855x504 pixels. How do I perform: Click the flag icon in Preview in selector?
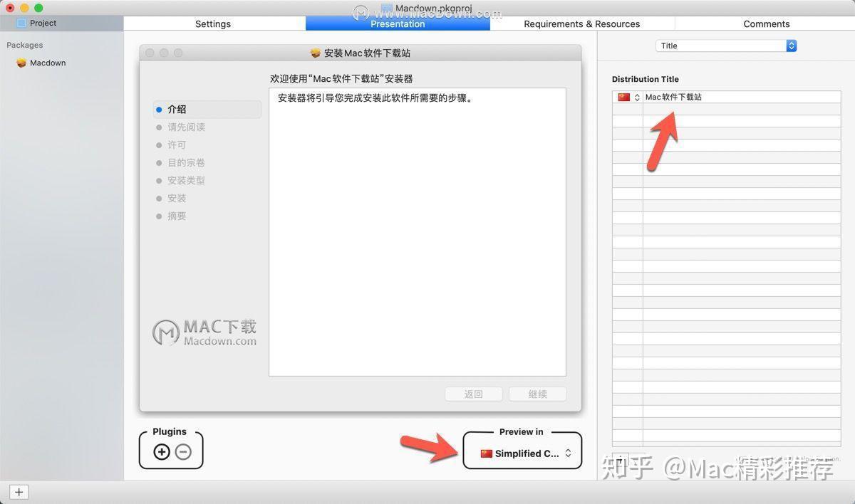point(487,453)
